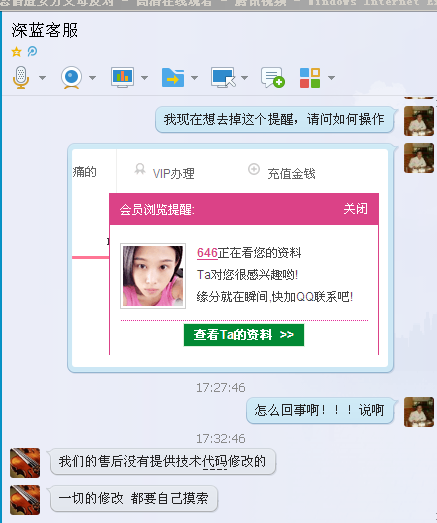Open my avatar beside 我现在想去掉 message

pyautogui.click(x=419, y=121)
